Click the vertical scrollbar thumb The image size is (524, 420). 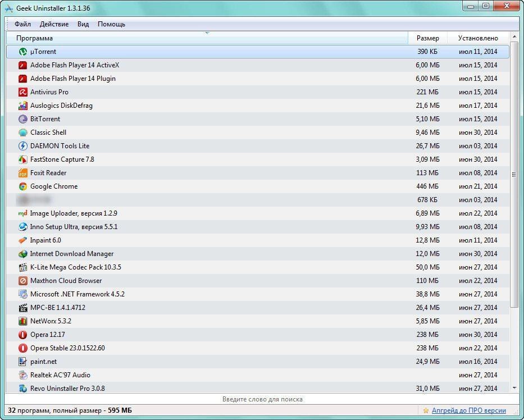pyautogui.click(x=514, y=175)
